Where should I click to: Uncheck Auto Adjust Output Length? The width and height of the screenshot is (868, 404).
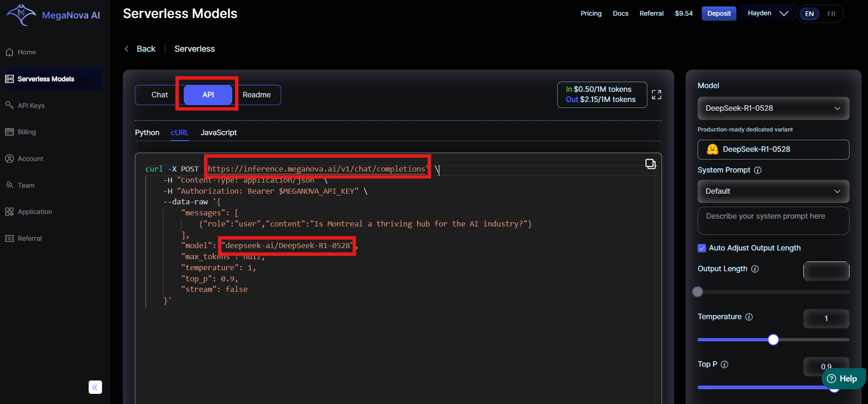702,248
